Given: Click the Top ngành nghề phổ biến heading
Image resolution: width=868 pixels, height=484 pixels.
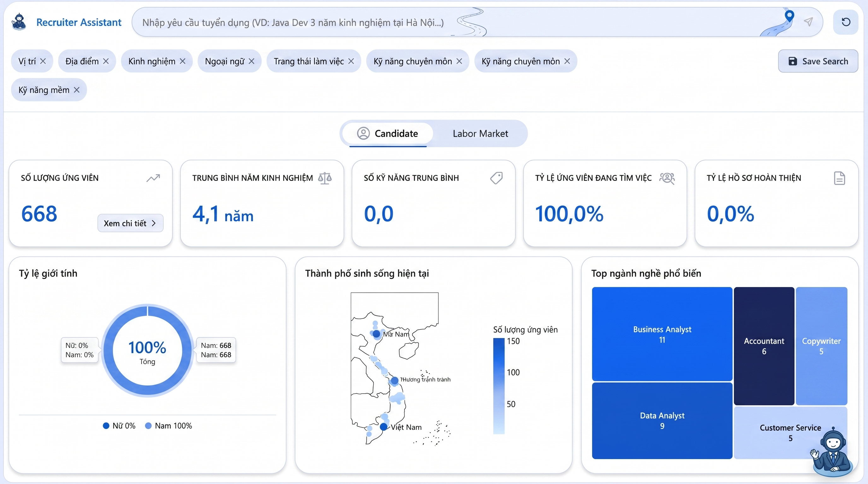Looking at the screenshot, I should (x=646, y=273).
